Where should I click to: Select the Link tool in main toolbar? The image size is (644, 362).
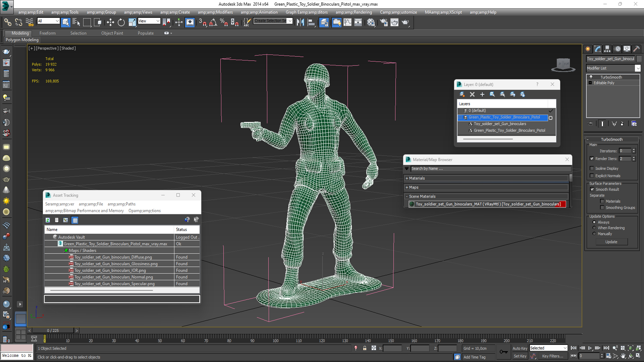click(7, 22)
